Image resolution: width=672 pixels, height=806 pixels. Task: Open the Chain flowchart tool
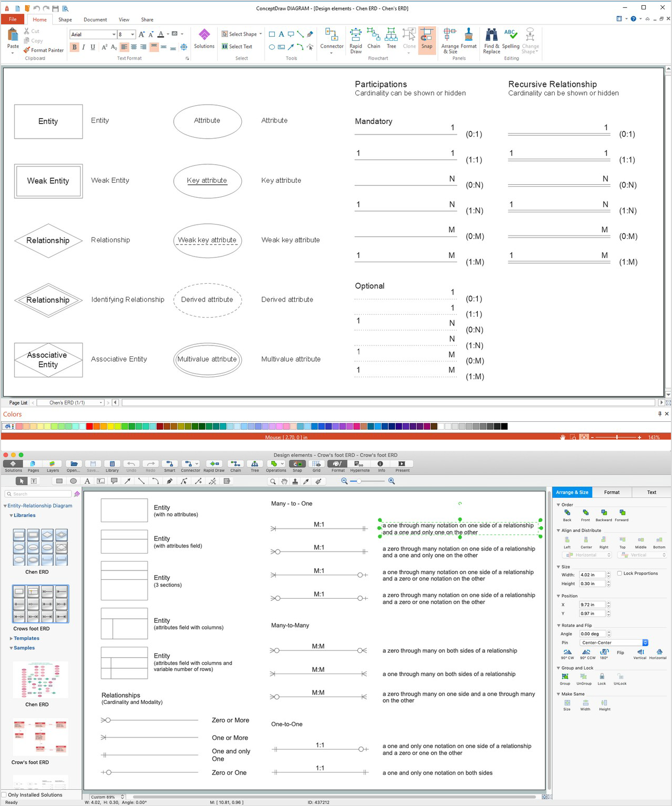(x=374, y=40)
